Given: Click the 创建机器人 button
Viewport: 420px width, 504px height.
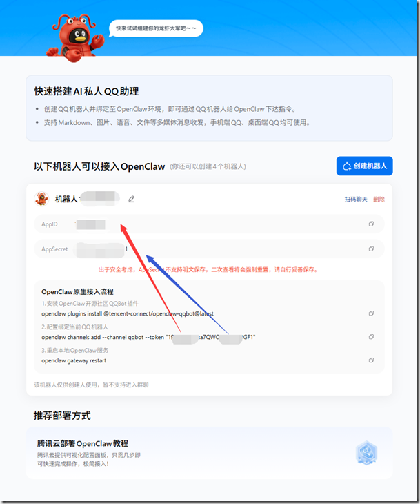Looking at the screenshot, I should pos(364,166).
